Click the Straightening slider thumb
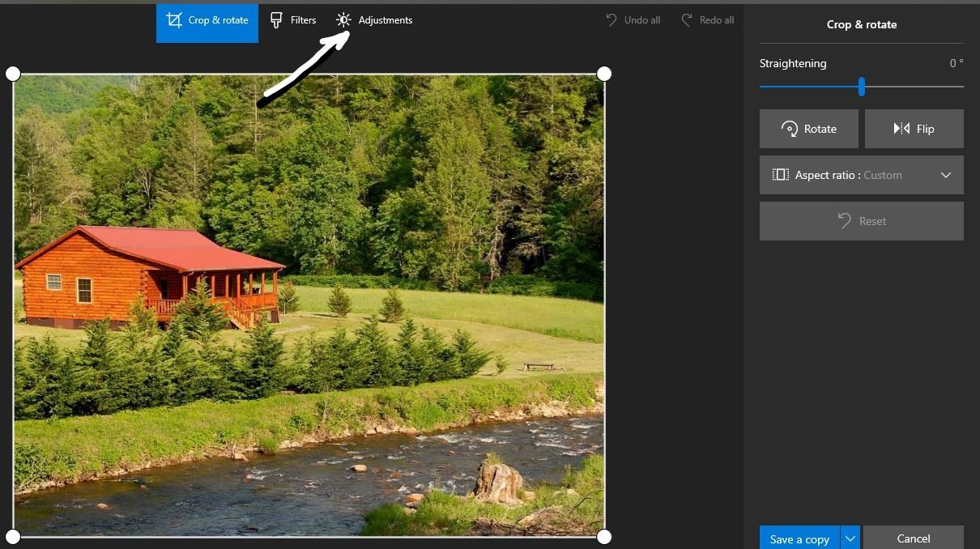 [x=862, y=87]
